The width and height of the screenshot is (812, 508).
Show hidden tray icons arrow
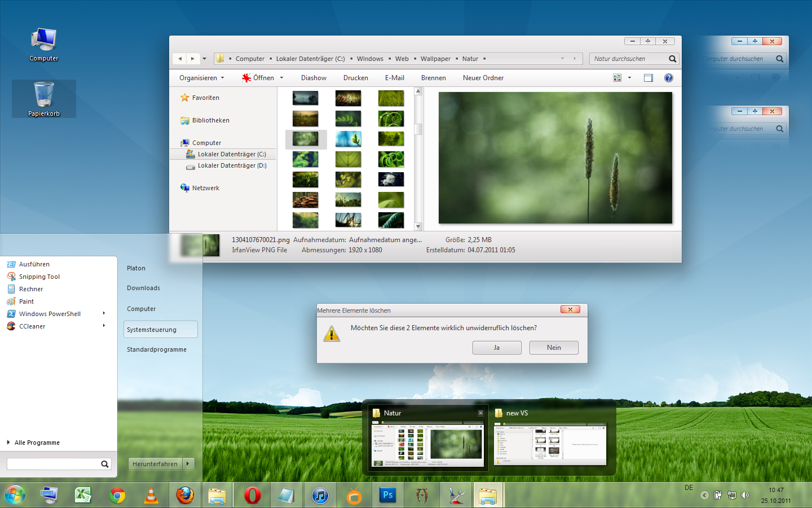pyautogui.click(x=704, y=495)
